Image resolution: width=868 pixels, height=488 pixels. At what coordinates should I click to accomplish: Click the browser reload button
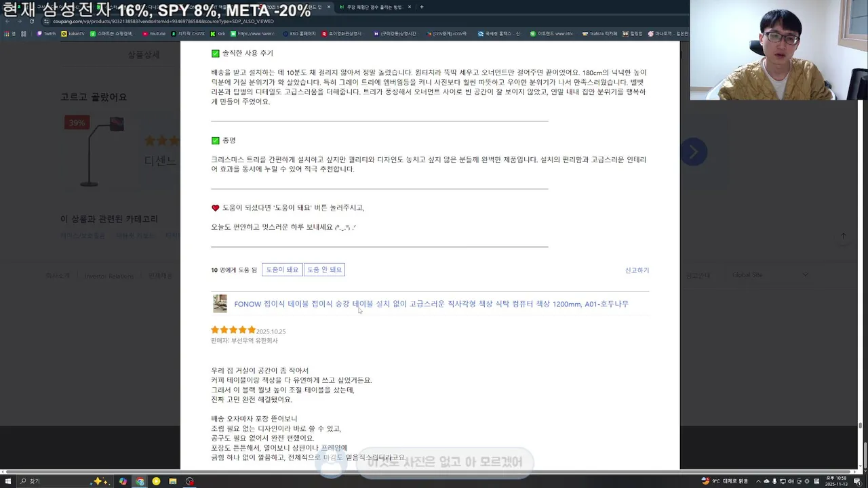click(x=31, y=21)
